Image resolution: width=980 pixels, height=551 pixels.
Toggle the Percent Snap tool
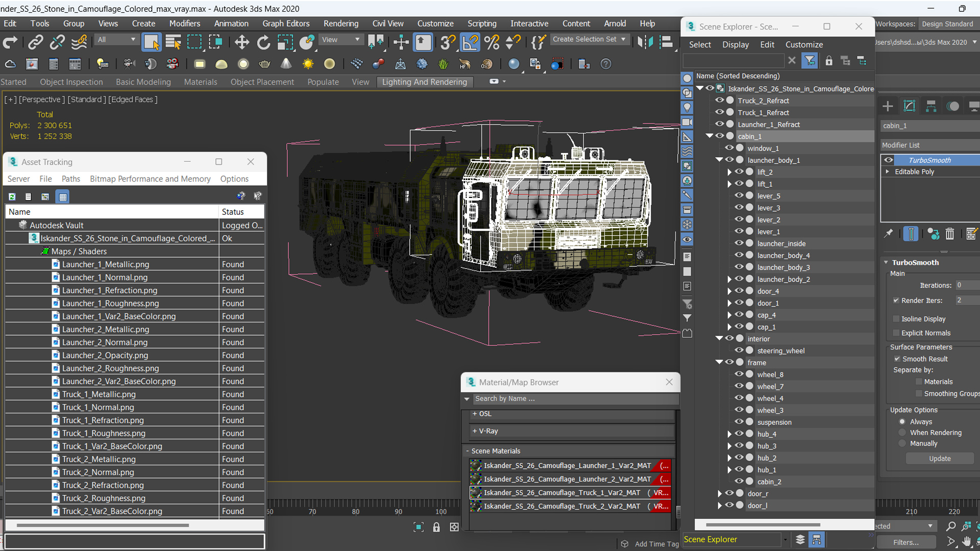492,42
